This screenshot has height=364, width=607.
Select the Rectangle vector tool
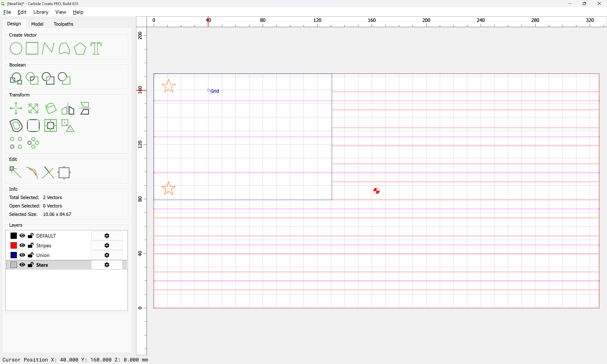pyautogui.click(x=32, y=48)
